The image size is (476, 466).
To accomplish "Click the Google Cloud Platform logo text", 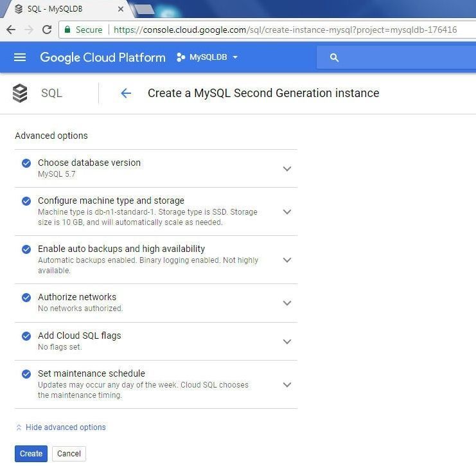I will (x=103, y=57).
